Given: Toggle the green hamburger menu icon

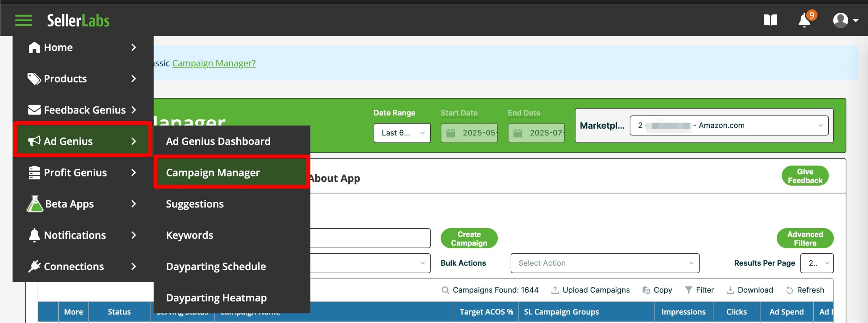Looking at the screenshot, I should pyautogui.click(x=24, y=20).
